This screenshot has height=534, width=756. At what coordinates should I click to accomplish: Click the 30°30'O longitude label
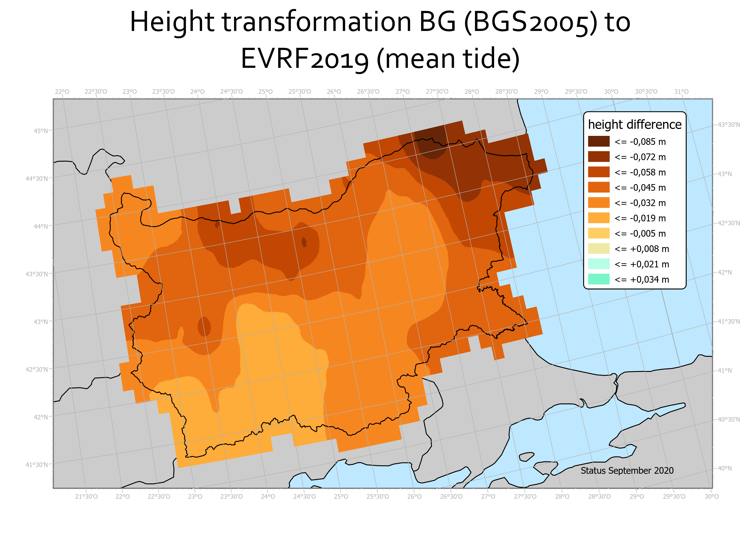click(646, 92)
